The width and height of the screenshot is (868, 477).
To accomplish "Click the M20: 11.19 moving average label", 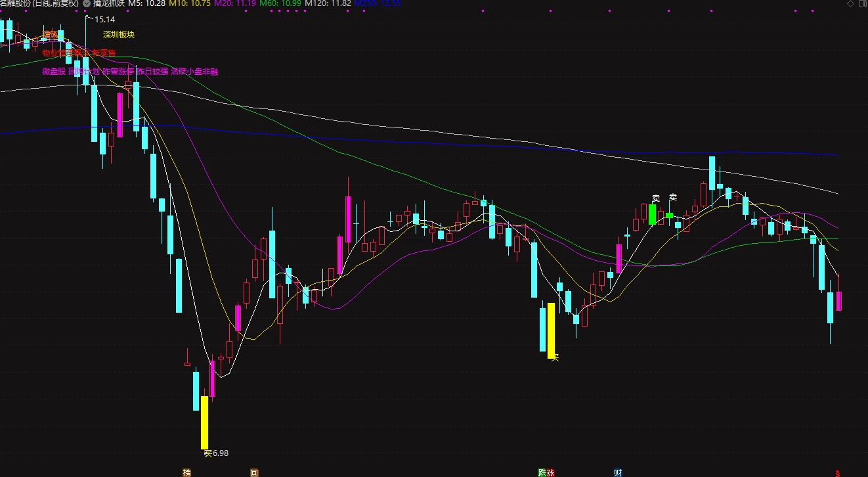I will pyautogui.click(x=236, y=4).
